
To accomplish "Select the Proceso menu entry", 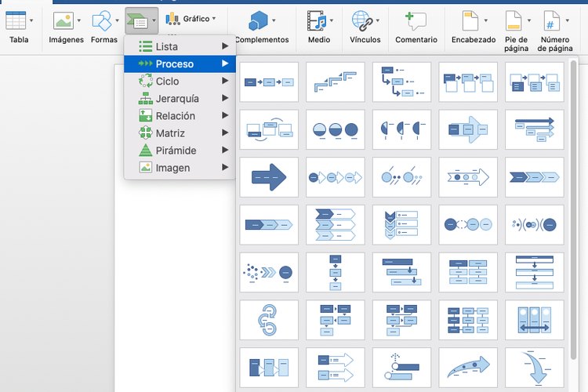I will pos(180,64).
